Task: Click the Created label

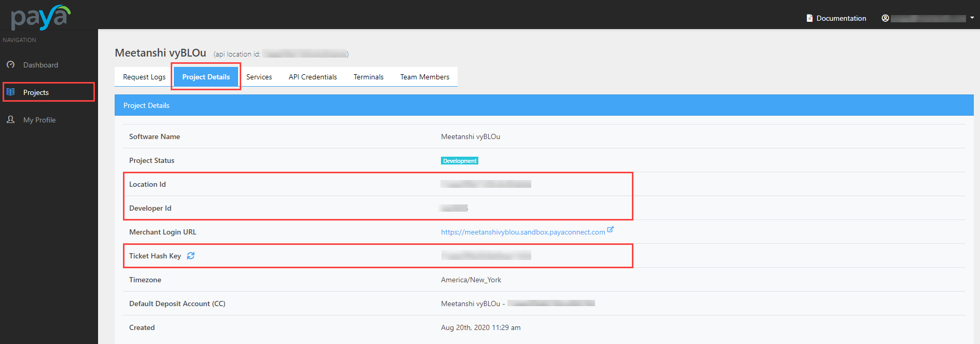Action: (x=142, y=327)
